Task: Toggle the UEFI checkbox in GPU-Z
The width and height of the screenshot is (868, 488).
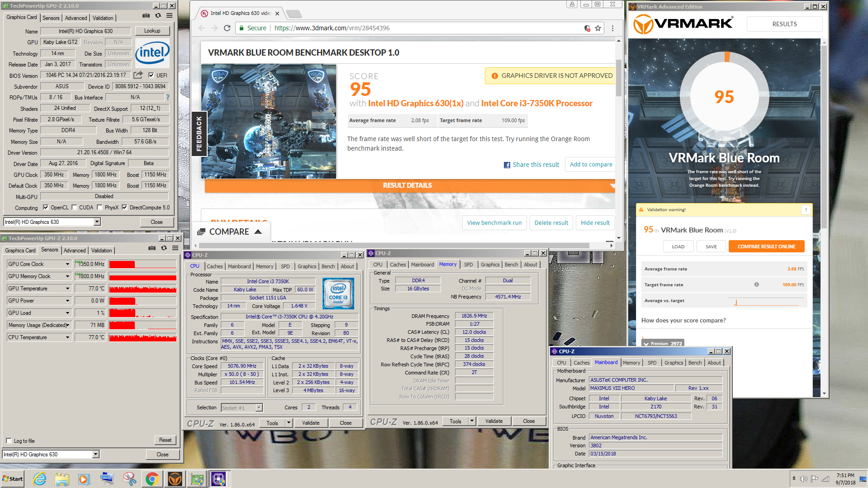Action: click(x=151, y=76)
